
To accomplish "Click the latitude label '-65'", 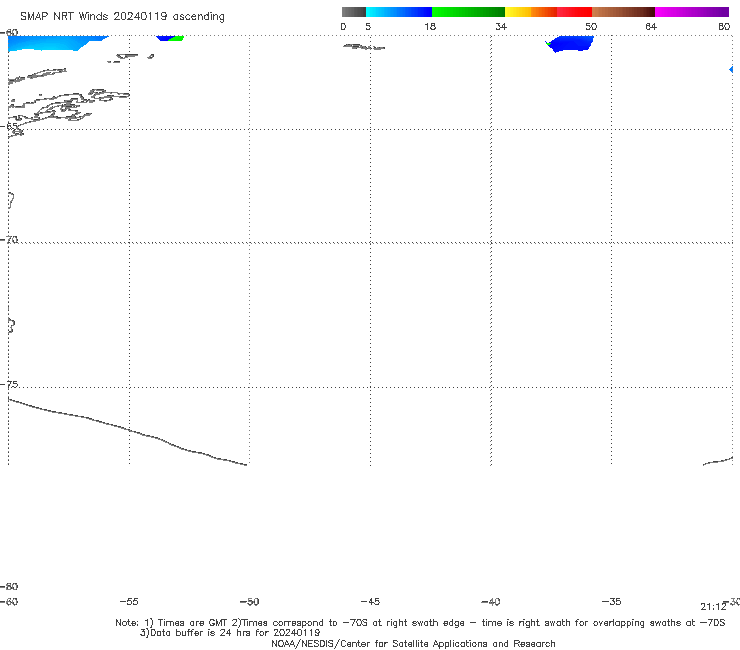I will tap(9, 127).
